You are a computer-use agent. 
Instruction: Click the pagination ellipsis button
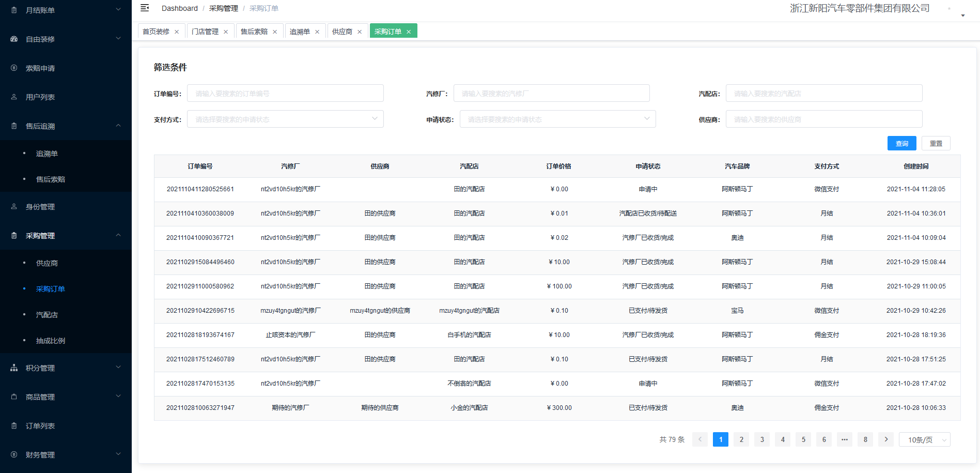point(845,439)
